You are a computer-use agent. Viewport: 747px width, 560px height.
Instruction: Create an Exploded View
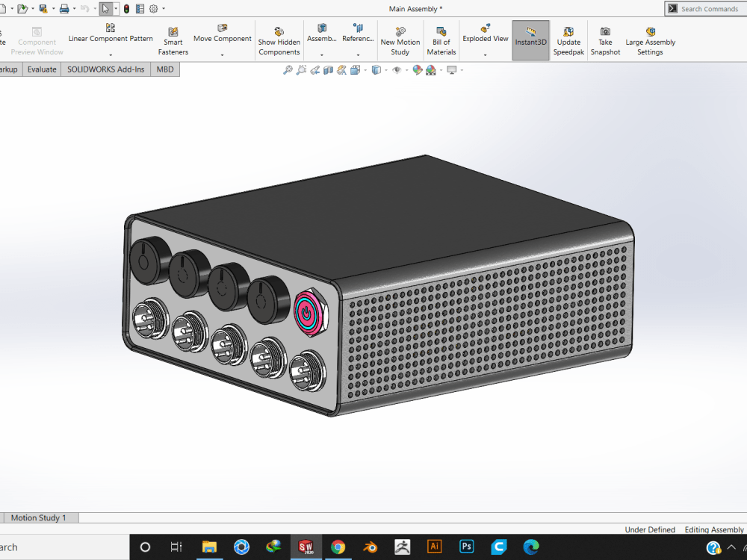coord(485,34)
